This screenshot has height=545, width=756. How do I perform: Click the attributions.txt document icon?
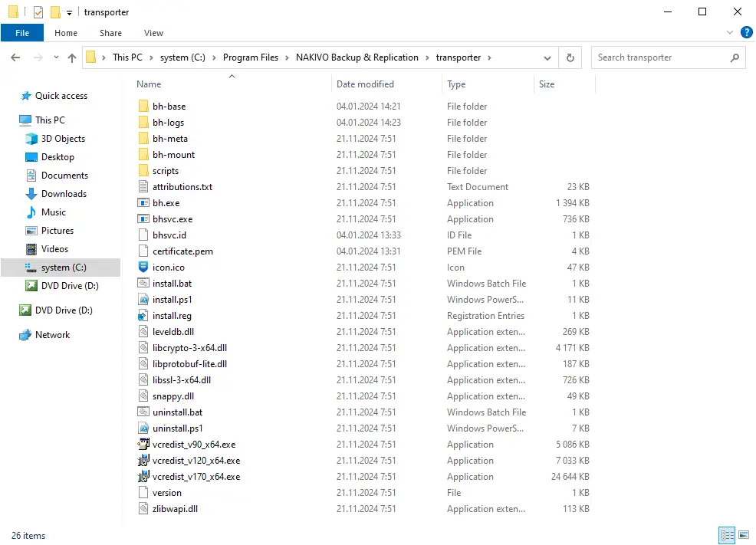click(x=143, y=186)
